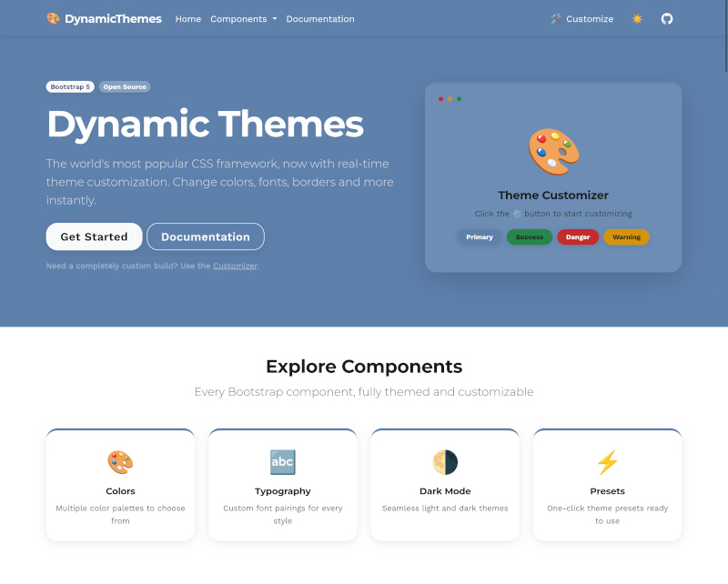Screen dimensions: 728x584
Task: Click the Typography abc icon
Action: click(x=282, y=462)
